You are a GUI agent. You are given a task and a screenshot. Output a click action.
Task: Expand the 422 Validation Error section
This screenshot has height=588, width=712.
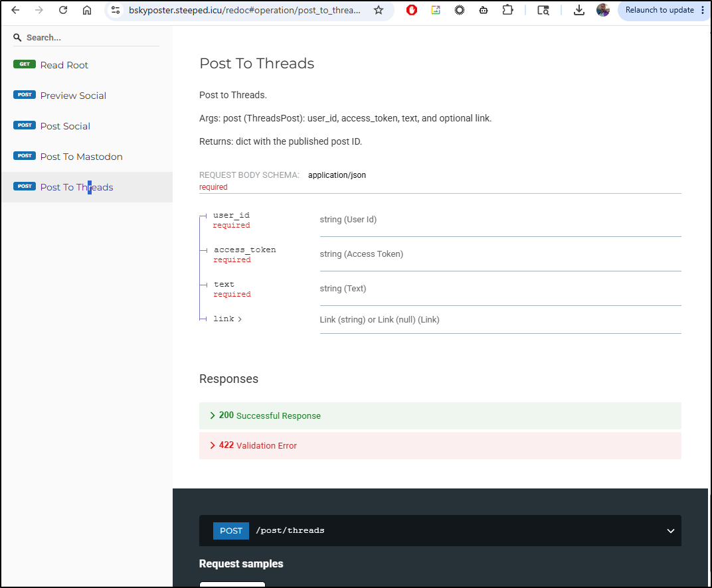click(440, 445)
